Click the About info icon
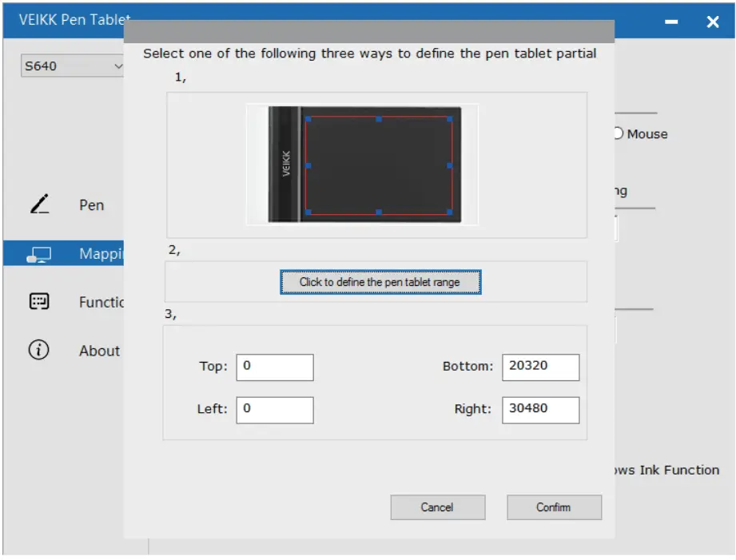This screenshot has height=560, width=736. click(38, 350)
